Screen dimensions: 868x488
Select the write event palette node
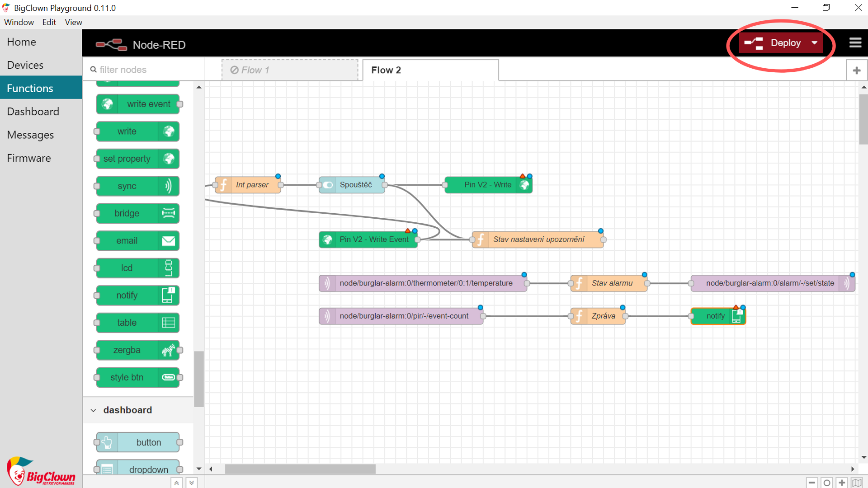tap(138, 104)
